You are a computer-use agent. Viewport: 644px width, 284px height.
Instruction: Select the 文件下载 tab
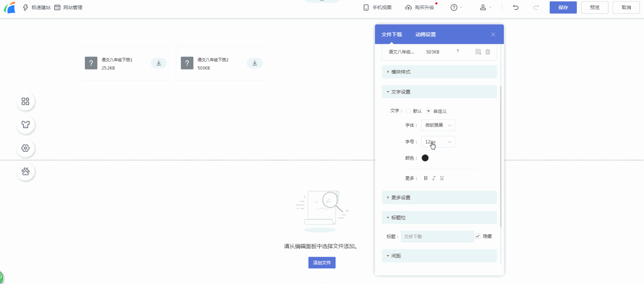click(392, 34)
